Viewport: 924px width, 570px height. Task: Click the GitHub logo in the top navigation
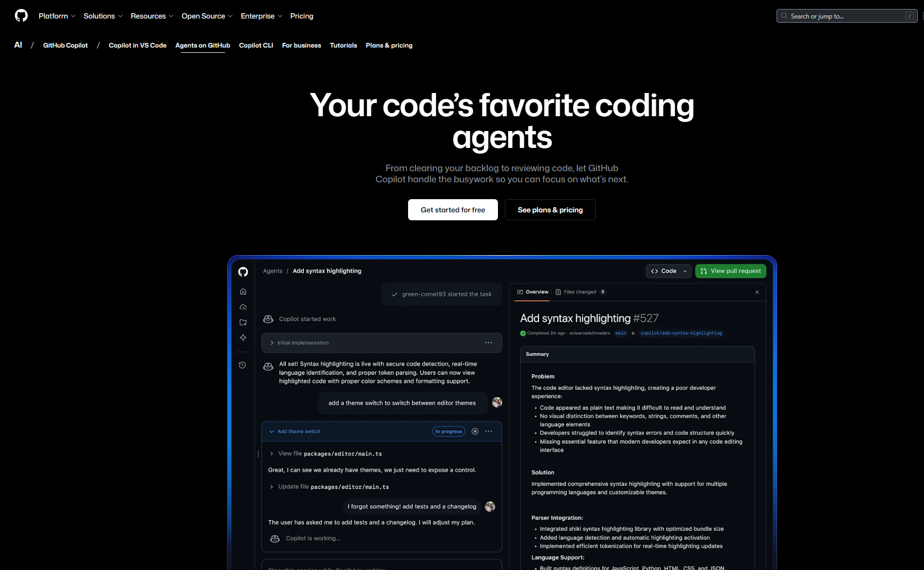click(x=21, y=15)
